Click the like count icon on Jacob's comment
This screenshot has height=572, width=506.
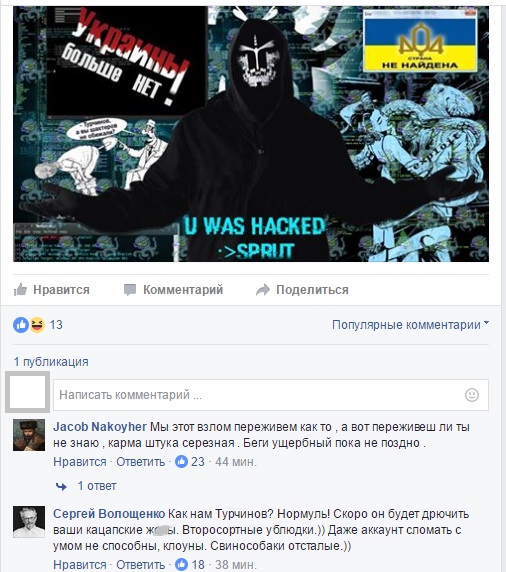[x=181, y=461]
